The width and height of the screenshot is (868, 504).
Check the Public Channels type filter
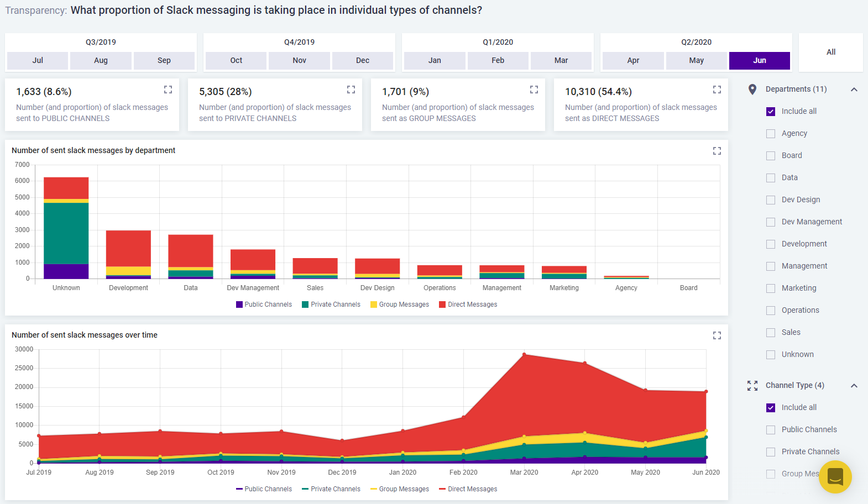pos(771,430)
